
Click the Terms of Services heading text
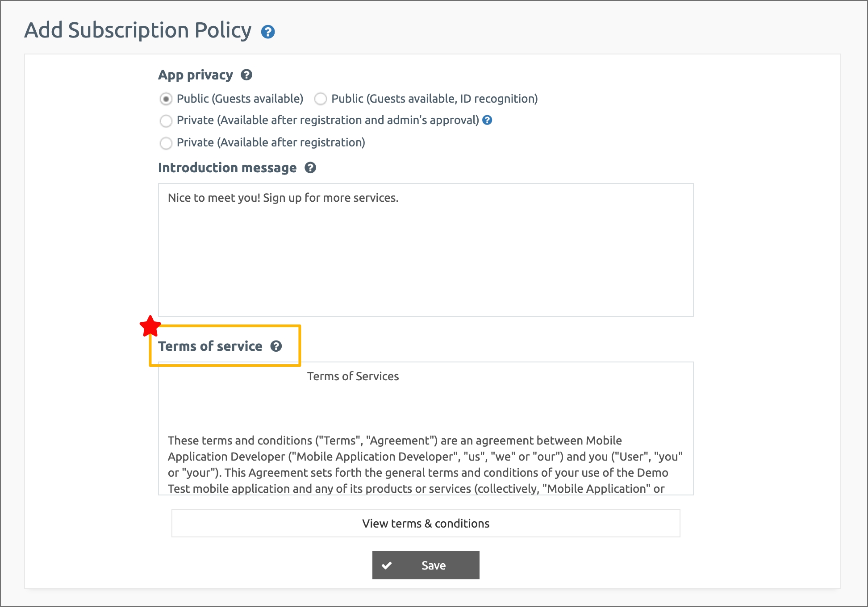point(353,376)
